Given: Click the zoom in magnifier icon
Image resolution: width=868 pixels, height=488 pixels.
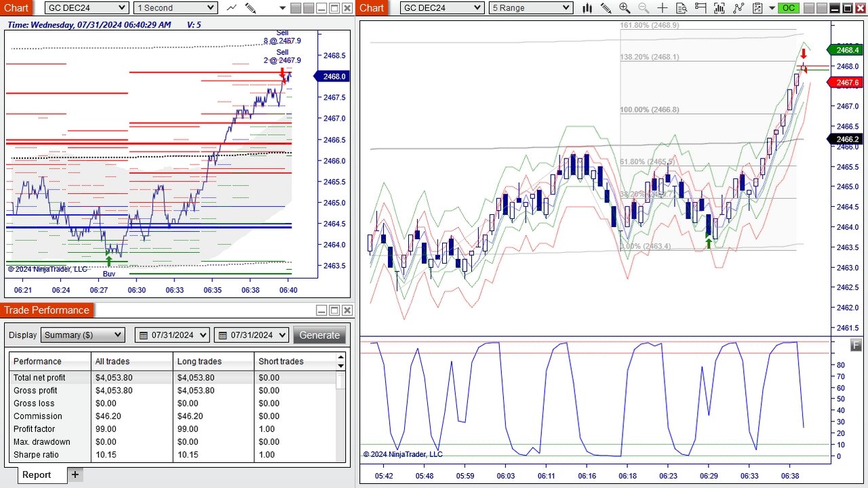Looking at the screenshot, I should point(625,8).
